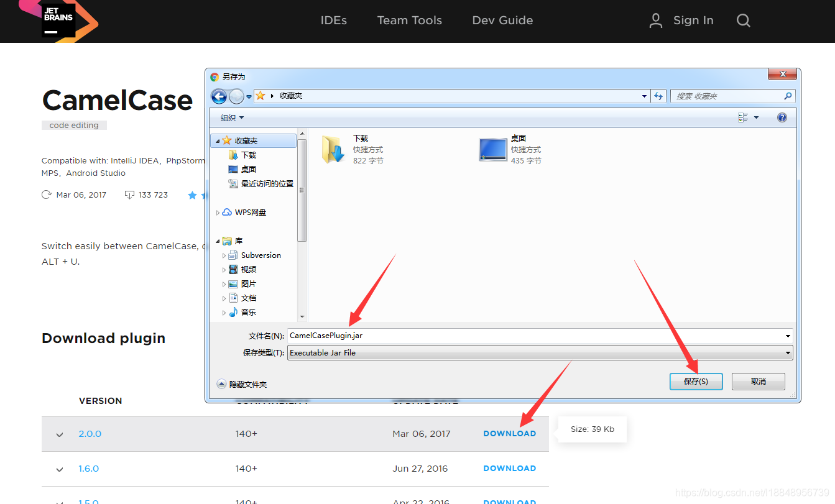
Task: Select the 下载 shortcut folder icon in file pane
Action: tap(333, 149)
